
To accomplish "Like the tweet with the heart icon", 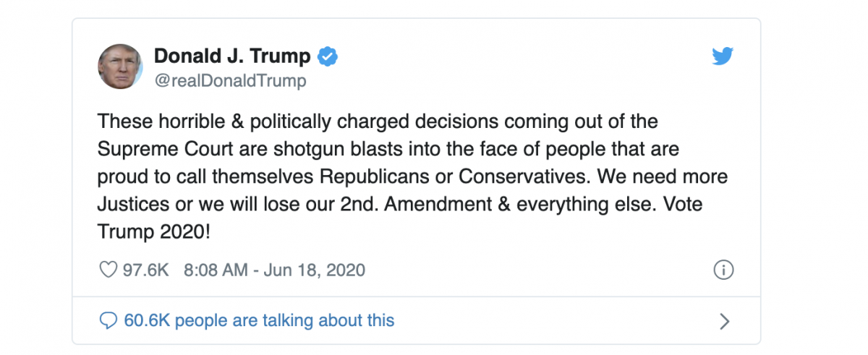I will 107,270.
